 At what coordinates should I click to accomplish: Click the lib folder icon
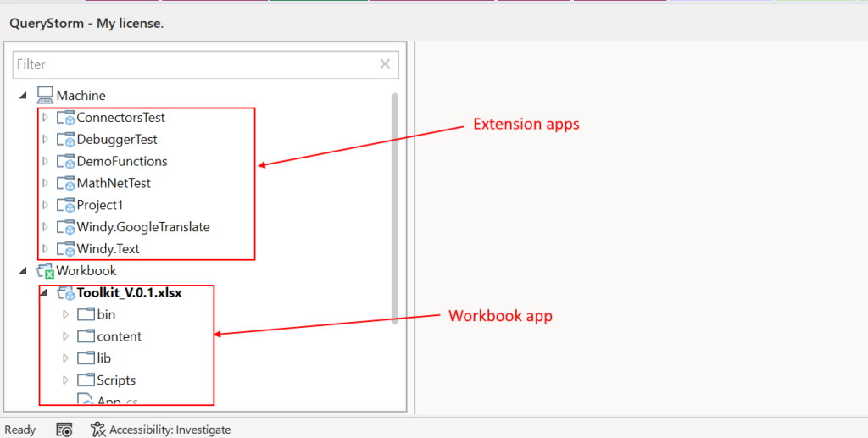pos(86,358)
